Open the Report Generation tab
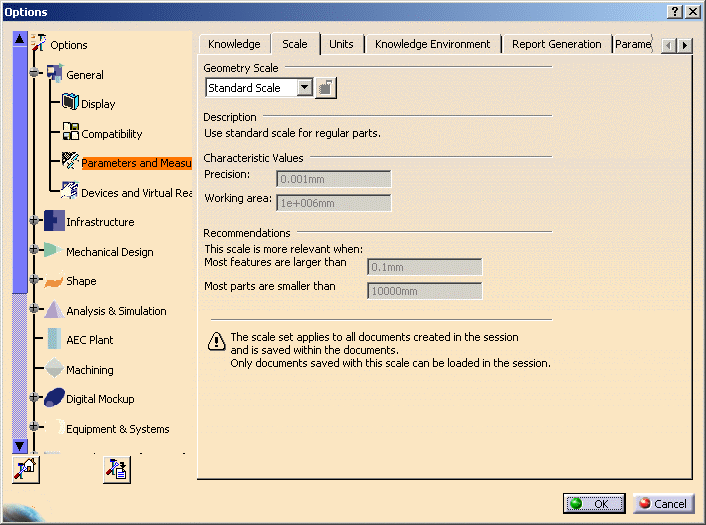Image resolution: width=706 pixels, height=525 pixels. (x=556, y=44)
